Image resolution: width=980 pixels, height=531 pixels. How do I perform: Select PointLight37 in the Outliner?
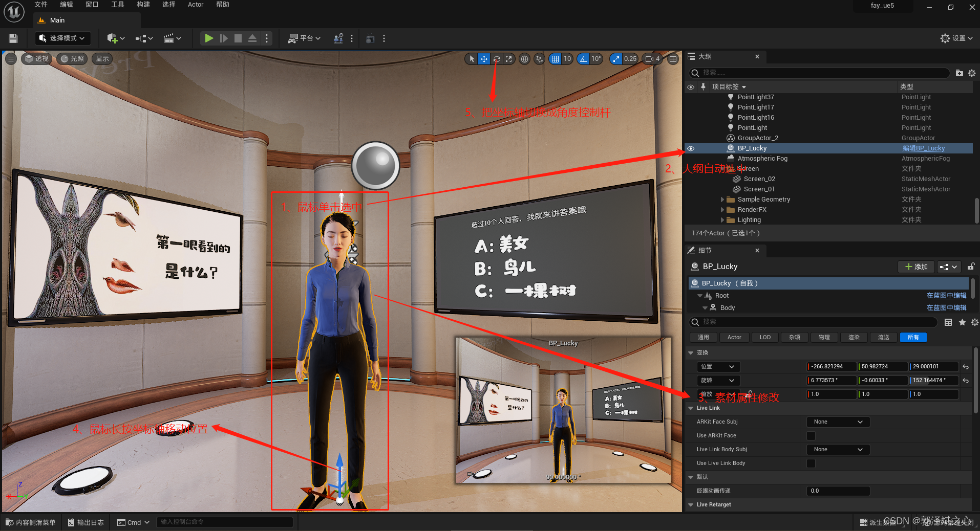click(756, 97)
